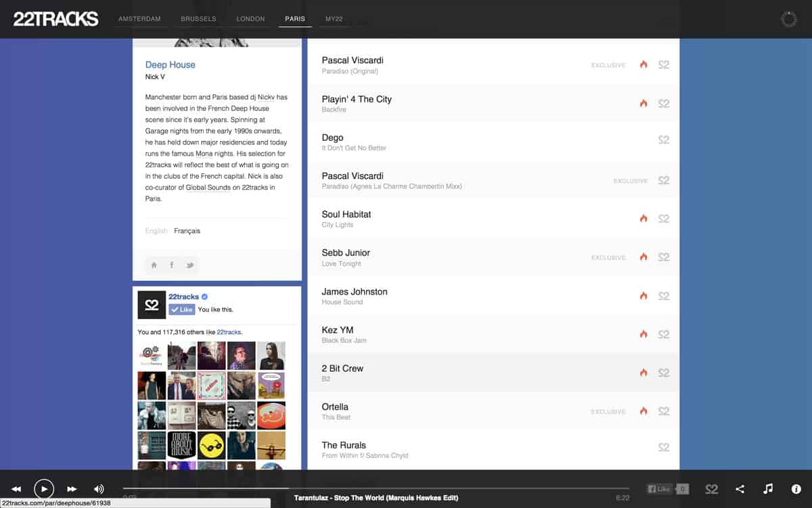Skip to the previous track
Screen dimensions: 812x508
click(x=16, y=489)
